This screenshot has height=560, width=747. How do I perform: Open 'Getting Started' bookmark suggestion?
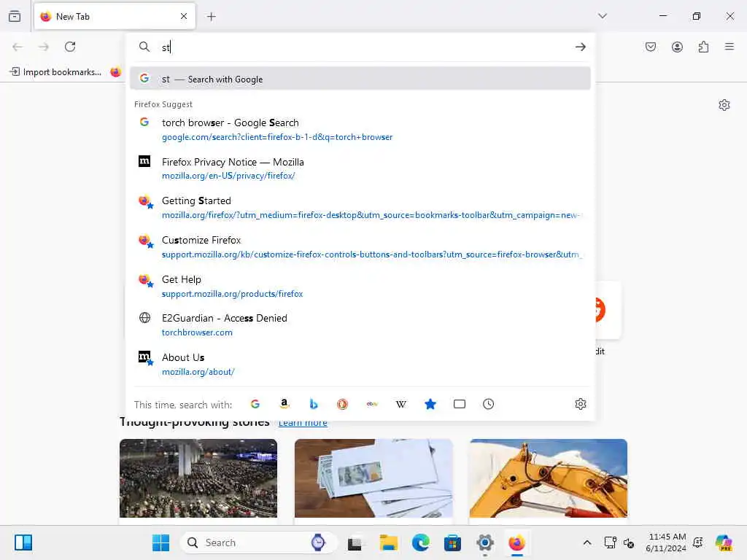click(360, 208)
